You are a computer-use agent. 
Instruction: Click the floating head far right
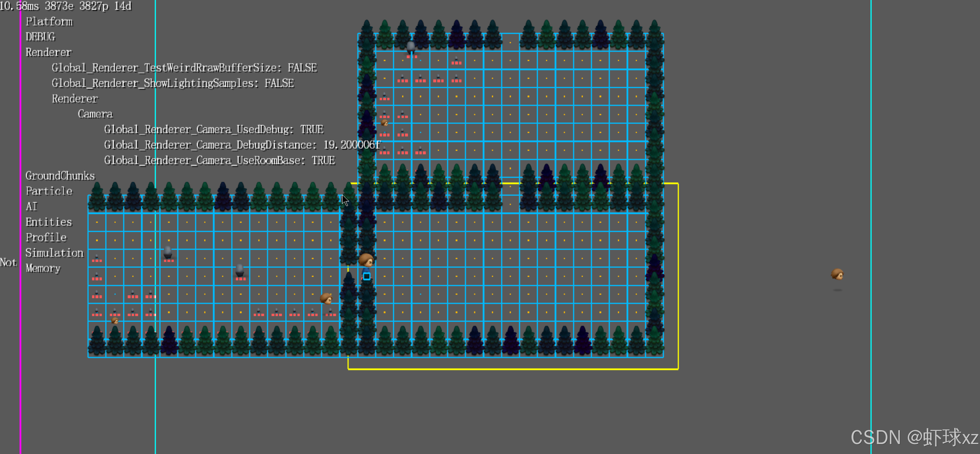(837, 275)
